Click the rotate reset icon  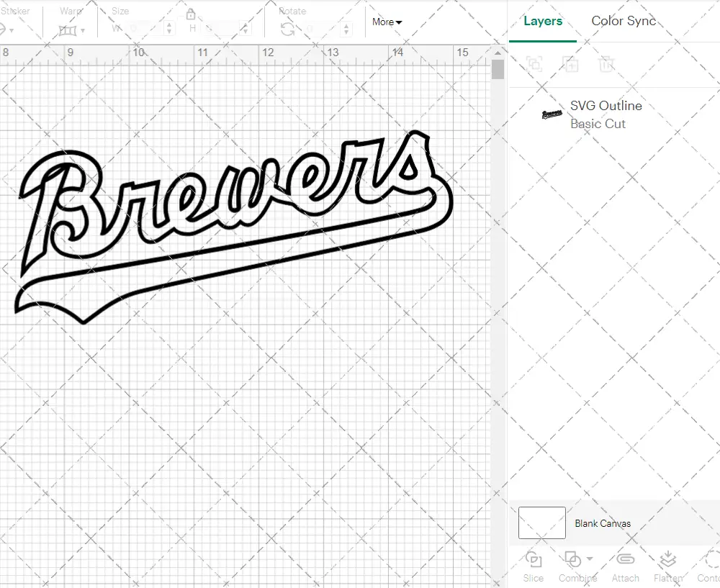287,30
